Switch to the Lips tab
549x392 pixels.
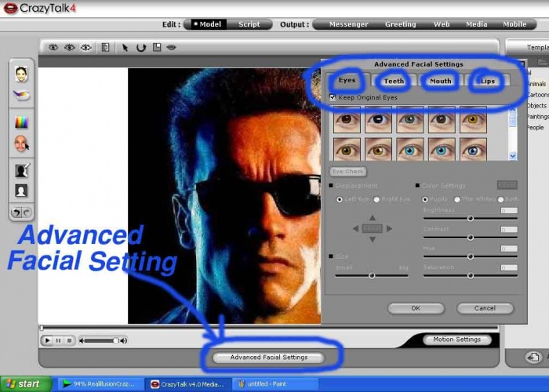click(x=487, y=81)
